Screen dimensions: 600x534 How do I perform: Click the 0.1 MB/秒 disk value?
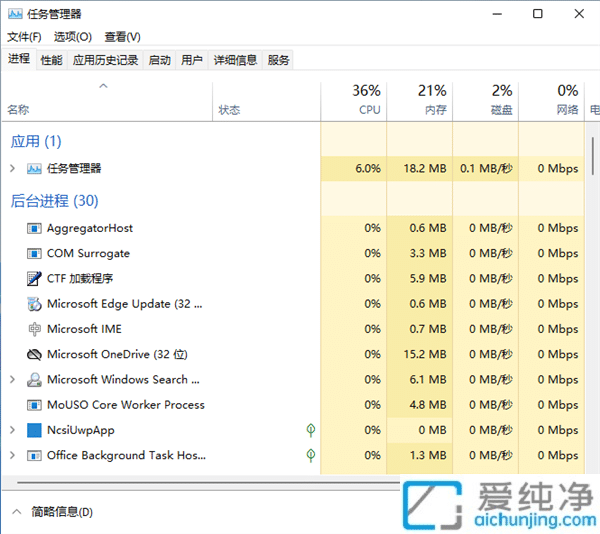click(x=486, y=168)
